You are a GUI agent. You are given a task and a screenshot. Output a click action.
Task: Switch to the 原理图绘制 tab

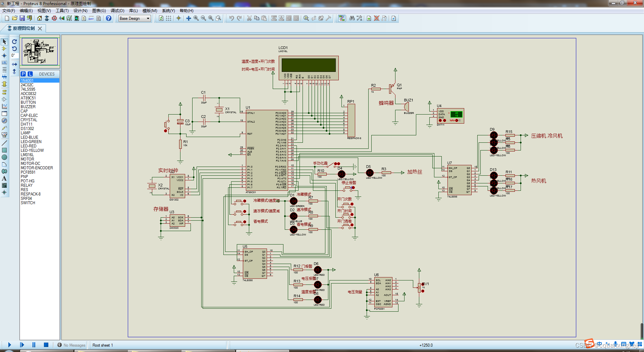click(23, 28)
